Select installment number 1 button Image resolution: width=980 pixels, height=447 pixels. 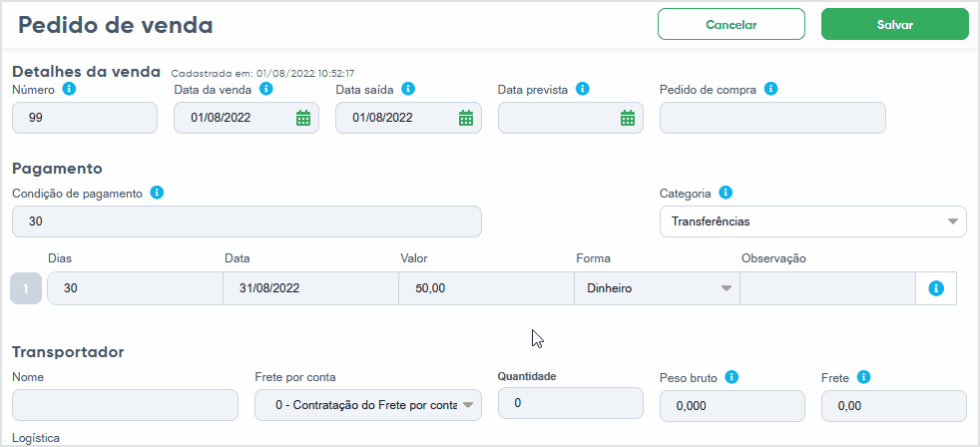pos(26,288)
